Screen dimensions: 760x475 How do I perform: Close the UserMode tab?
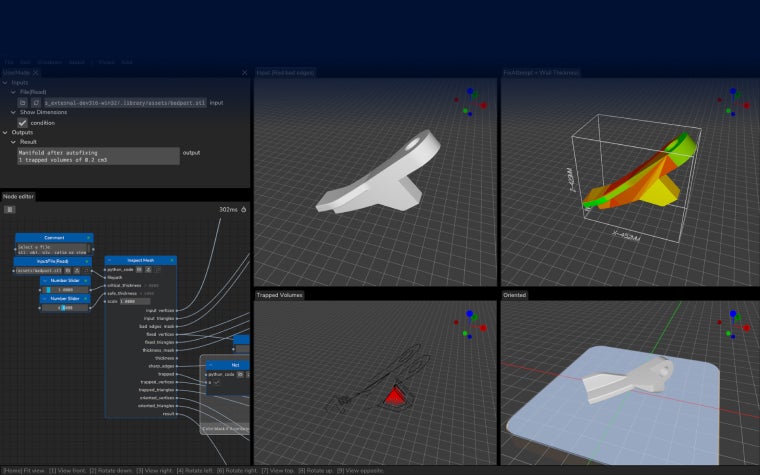[35, 73]
